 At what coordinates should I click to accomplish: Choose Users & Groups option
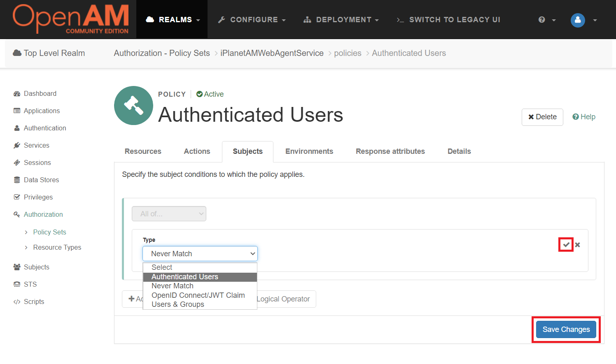point(200,304)
